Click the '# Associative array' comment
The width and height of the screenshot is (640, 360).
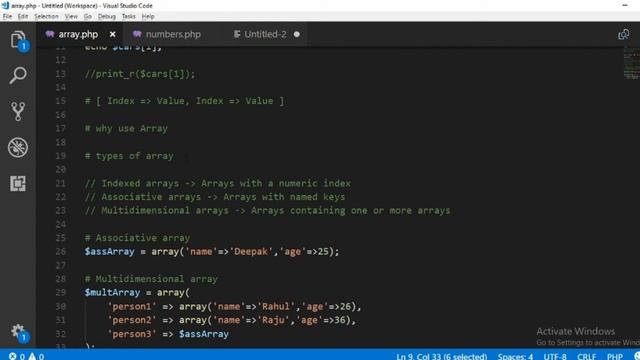(x=137, y=238)
